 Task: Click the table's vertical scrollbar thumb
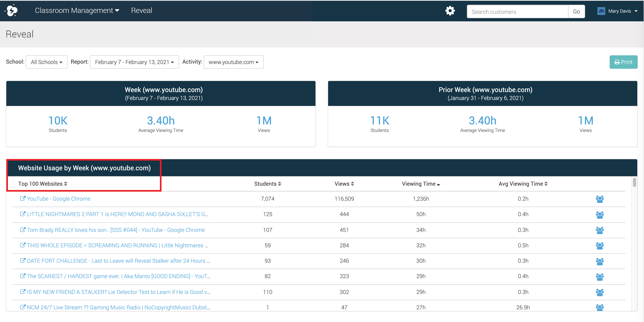(634, 182)
